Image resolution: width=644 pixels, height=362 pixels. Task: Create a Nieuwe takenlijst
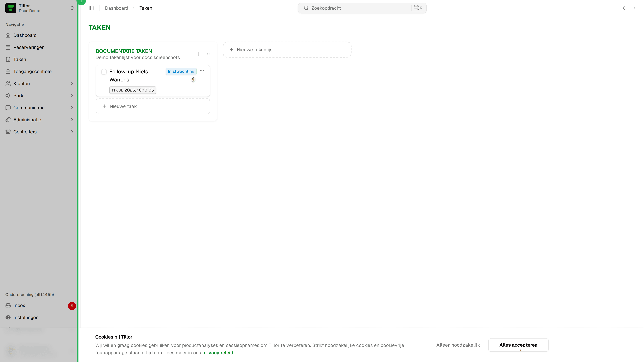coord(287,50)
